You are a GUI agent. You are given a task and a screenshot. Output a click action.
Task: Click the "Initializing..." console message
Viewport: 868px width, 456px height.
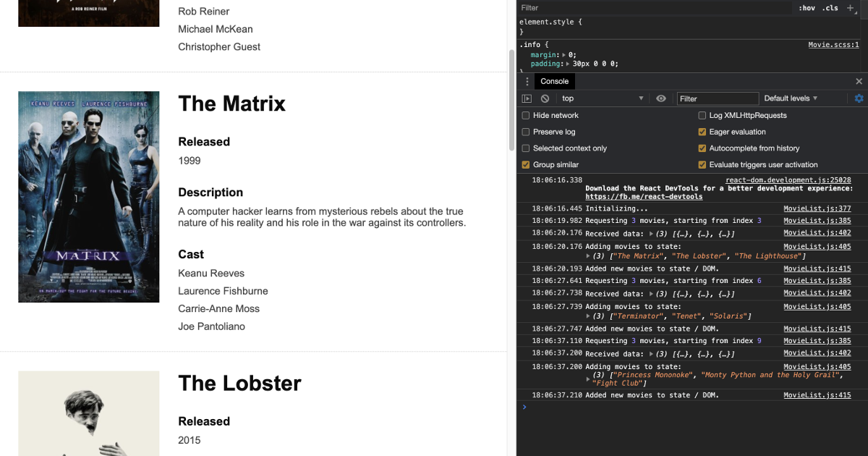(616, 208)
